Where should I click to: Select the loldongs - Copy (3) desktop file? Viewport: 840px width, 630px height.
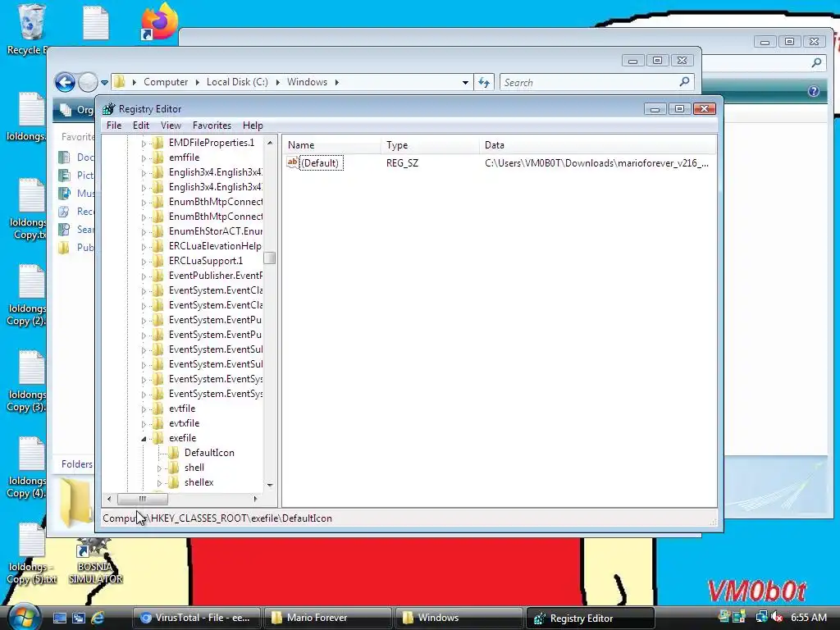coord(27,381)
